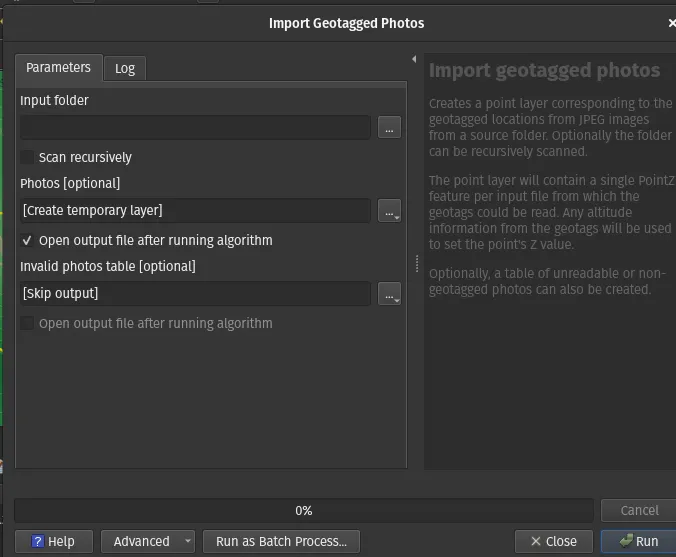Click the Help button with question mark icon

click(52, 541)
